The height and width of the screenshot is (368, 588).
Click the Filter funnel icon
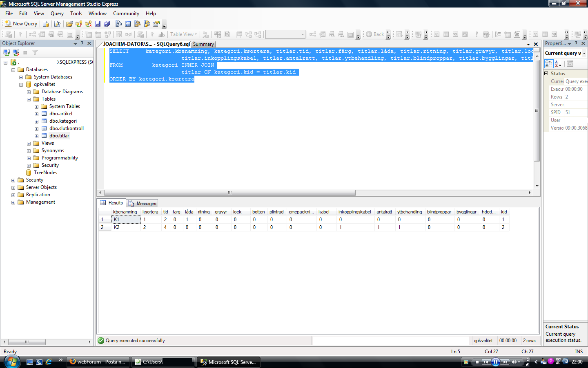(x=35, y=52)
